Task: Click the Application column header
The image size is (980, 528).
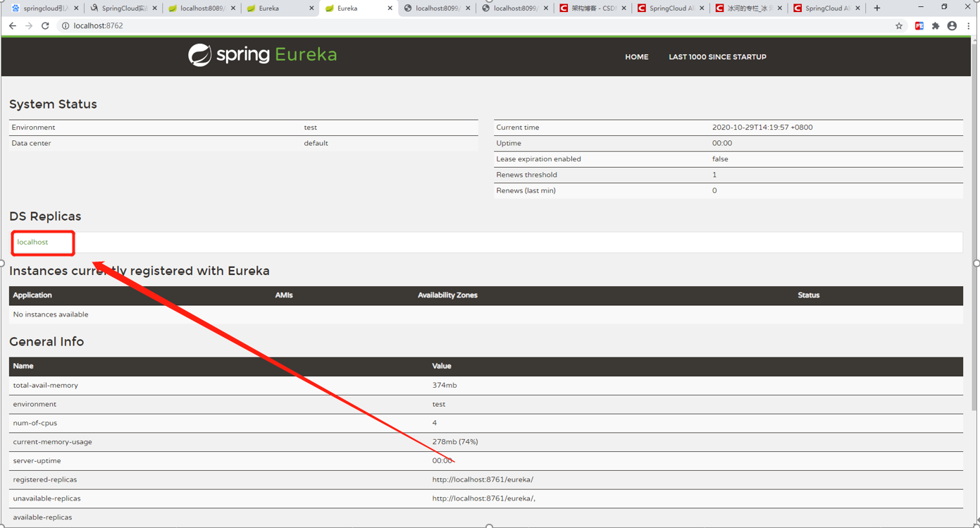Action: (32, 295)
